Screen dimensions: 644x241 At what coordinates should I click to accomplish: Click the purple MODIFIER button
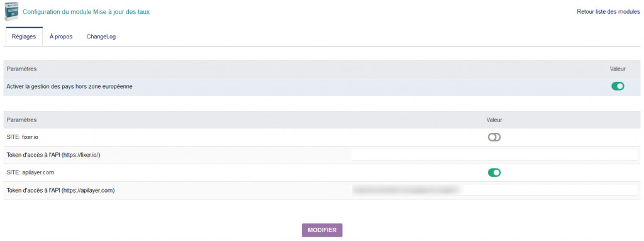pyautogui.click(x=322, y=230)
